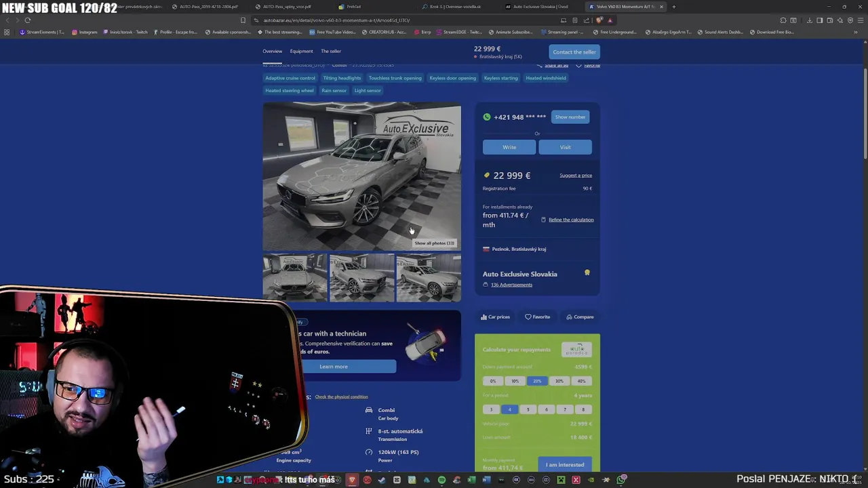Select 0% down payment option
The width and height of the screenshot is (868, 488).
[x=493, y=381]
